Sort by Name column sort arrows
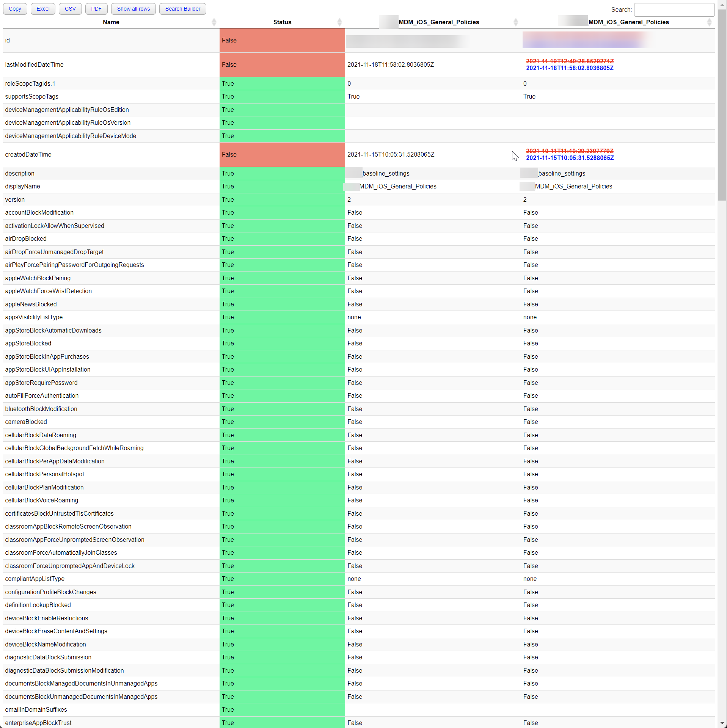727x728 pixels. 214,22
